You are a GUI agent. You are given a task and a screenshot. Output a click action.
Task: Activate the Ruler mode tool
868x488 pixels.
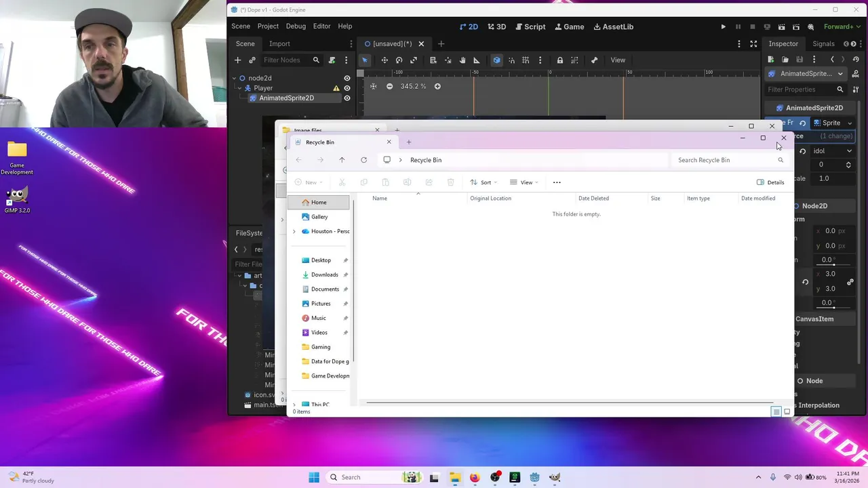coord(476,60)
